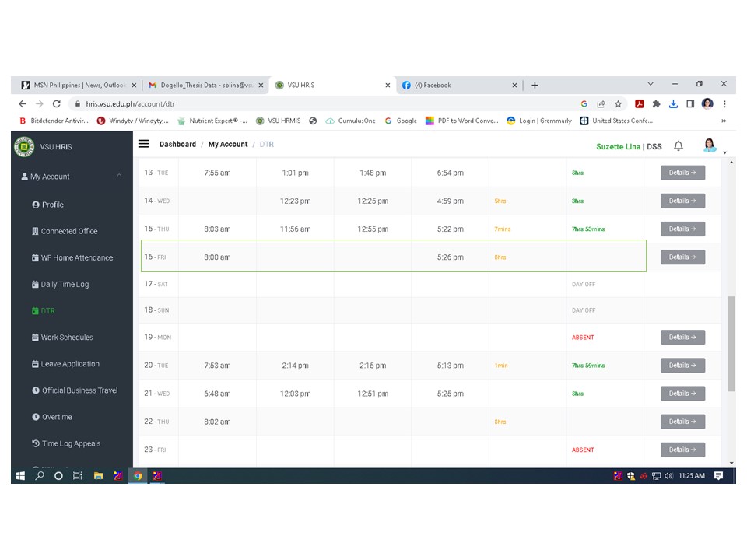Click the user profile avatar in header
The width and height of the screenshot is (747, 560).
[710, 145]
